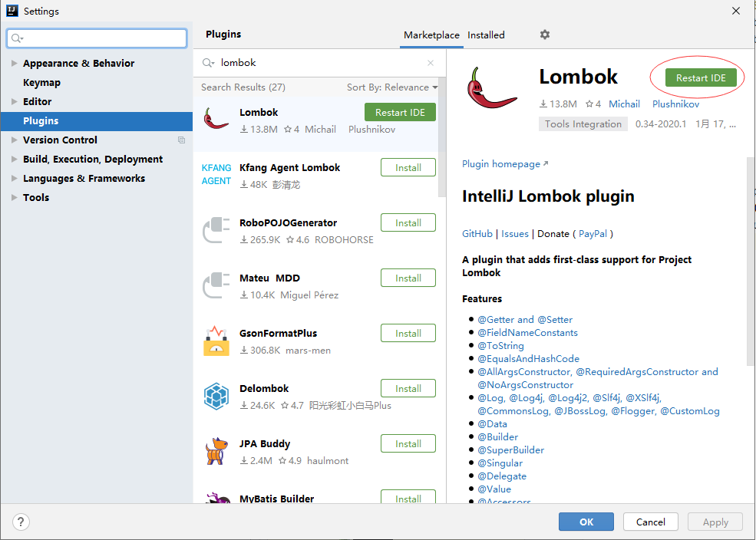Image resolution: width=756 pixels, height=540 pixels.
Task: Install RoboPOJOGenerator plugin
Action: pos(408,222)
